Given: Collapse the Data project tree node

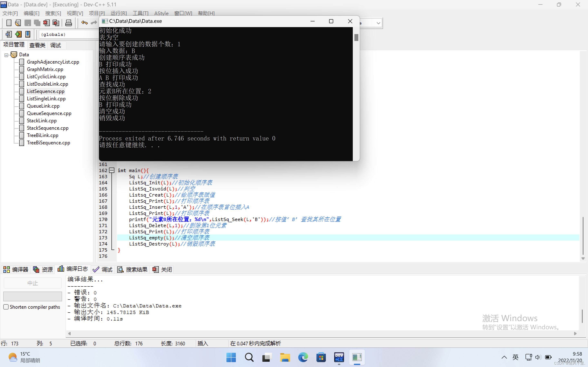Looking at the screenshot, I should (6, 55).
